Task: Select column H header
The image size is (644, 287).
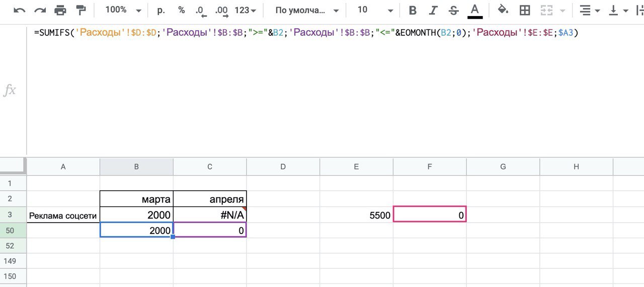Action: tap(576, 167)
